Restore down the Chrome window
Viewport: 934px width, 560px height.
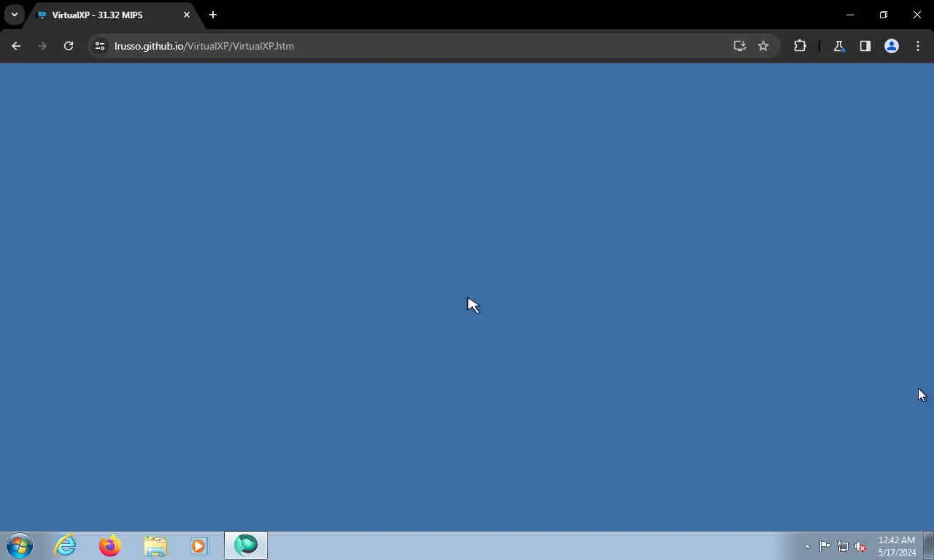884,15
